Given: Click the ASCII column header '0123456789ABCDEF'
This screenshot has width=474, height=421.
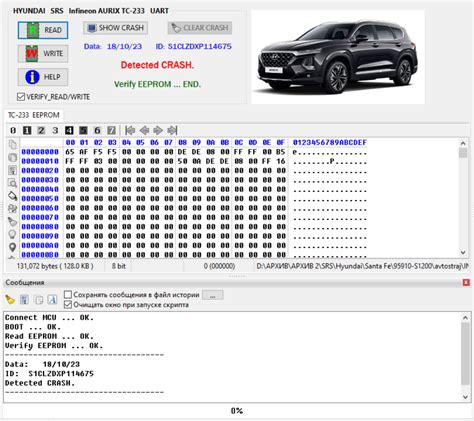Looking at the screenshot, I should [330, 143].
